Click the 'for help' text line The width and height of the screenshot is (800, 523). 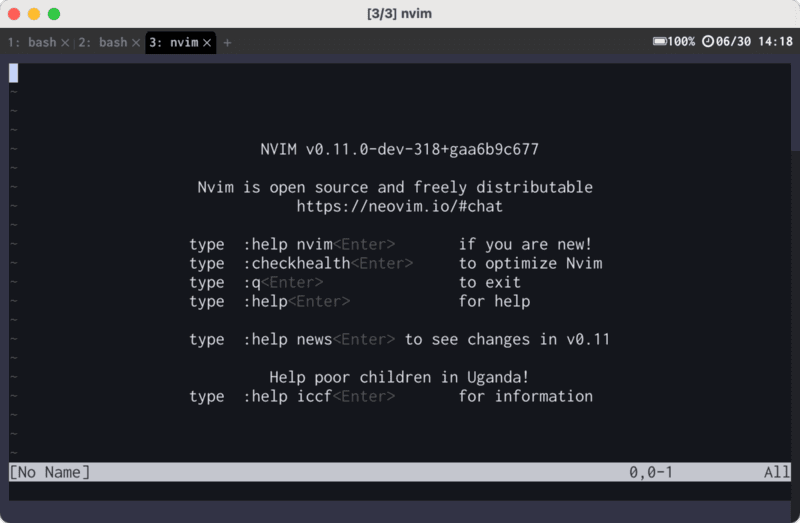click(494, 302)
